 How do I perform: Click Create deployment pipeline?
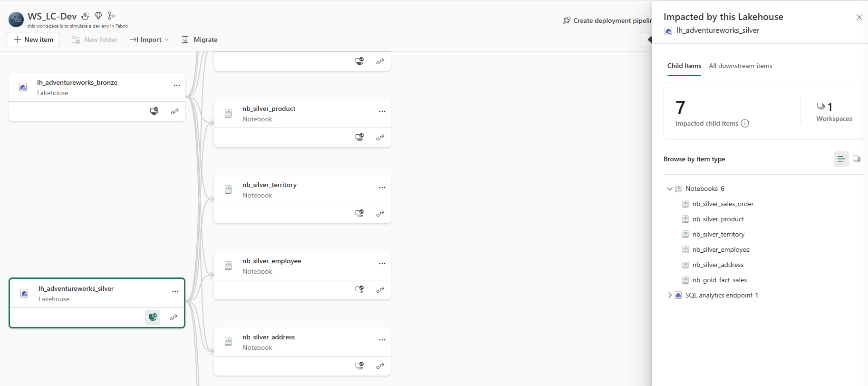point(608,20)
